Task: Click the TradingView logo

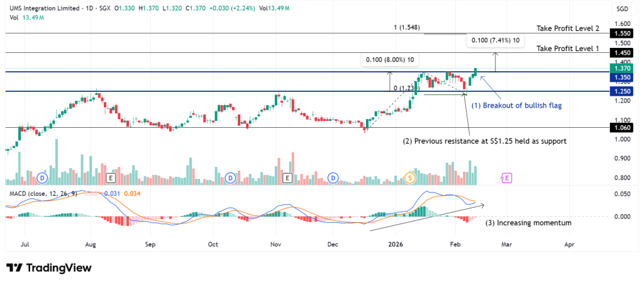Action: point(49,268)
